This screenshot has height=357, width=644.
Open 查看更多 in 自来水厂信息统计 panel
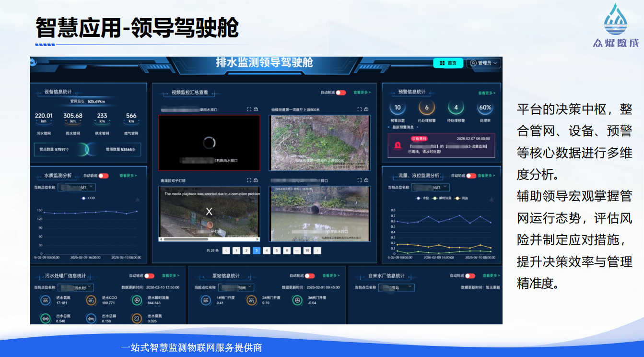[x=491, y=276]
